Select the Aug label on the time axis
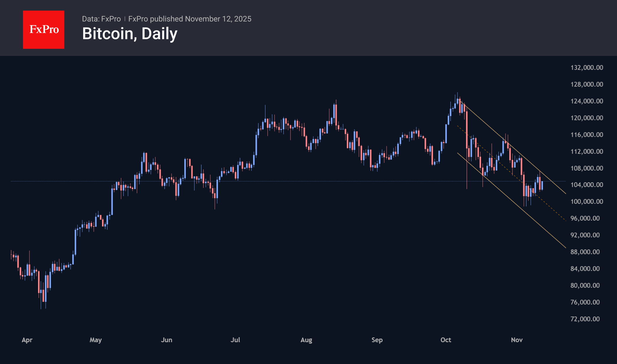Screen dimensions: 617x364 306,340
